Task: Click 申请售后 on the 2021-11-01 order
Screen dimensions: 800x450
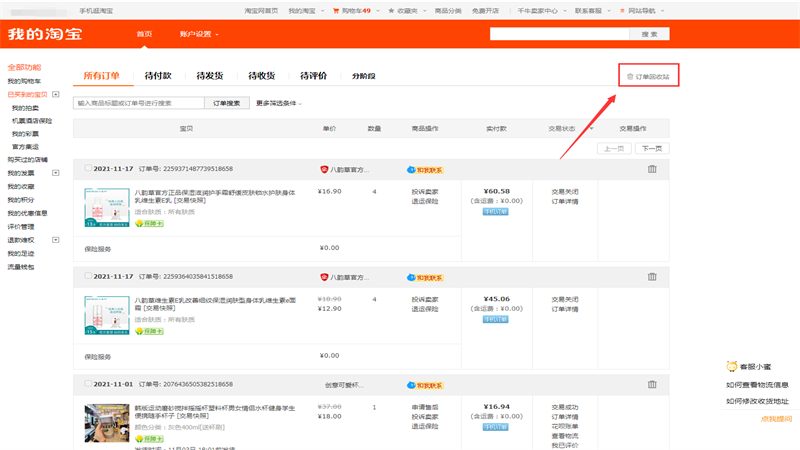Action: (425, 407)
